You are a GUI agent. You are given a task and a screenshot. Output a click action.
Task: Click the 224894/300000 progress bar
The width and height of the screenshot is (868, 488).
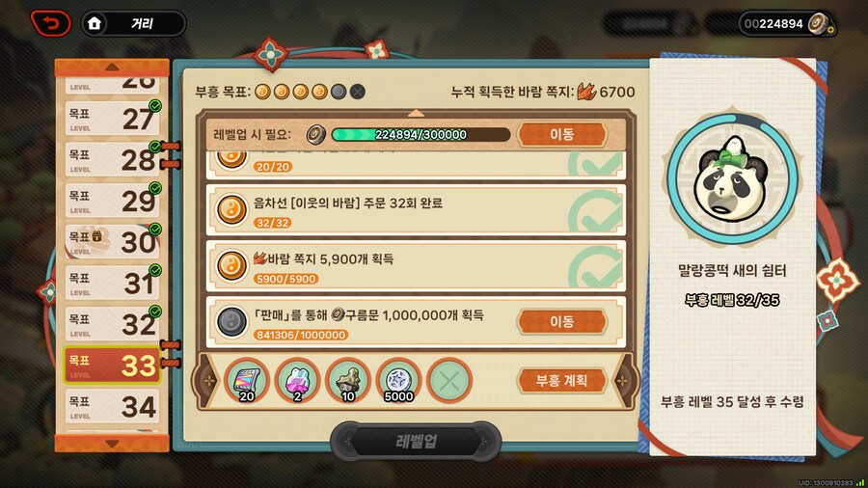[x=420, y=134]
